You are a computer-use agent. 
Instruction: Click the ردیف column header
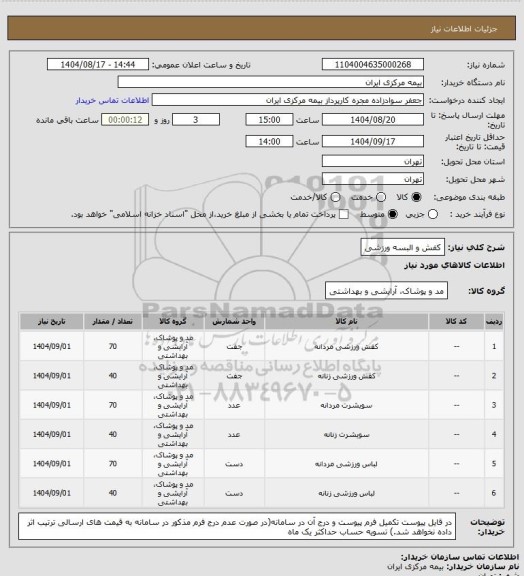click(494, 321)
